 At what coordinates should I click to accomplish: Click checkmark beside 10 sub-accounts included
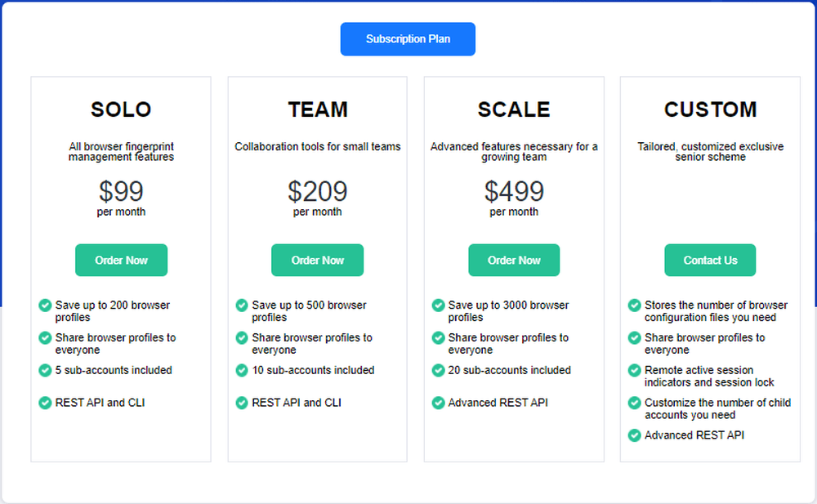click(242, 370)
